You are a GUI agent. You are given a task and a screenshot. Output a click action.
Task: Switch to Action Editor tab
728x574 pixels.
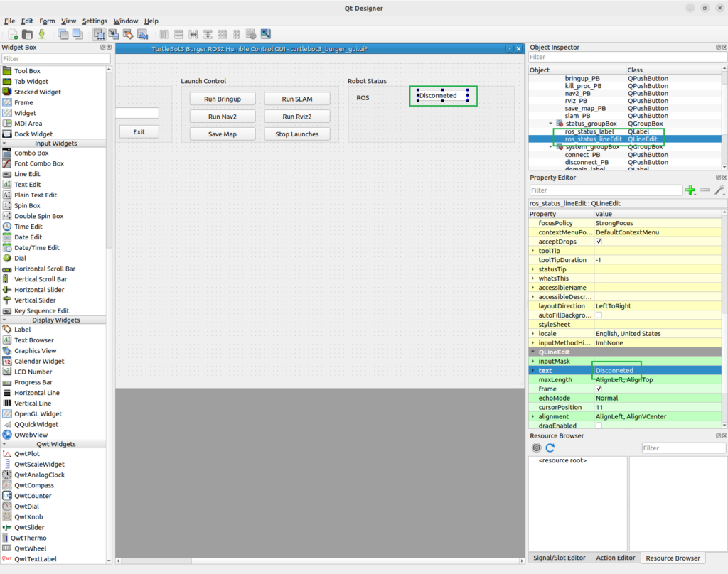pos(615,558)
